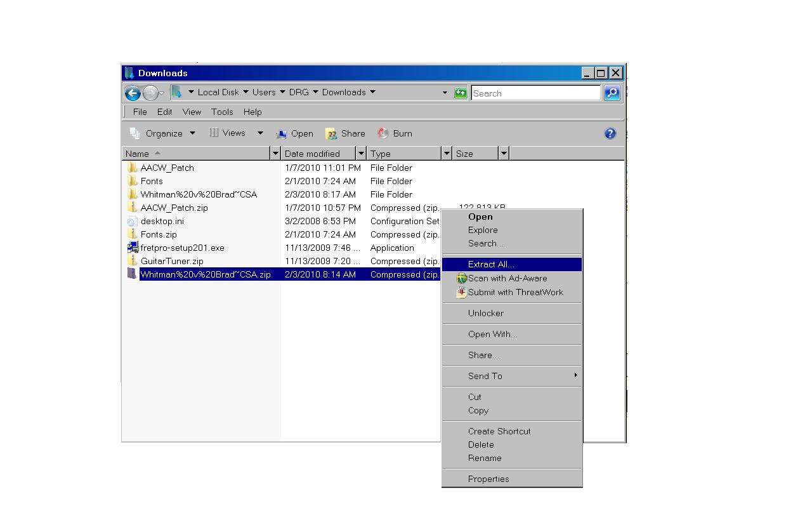
Task: Open the Tools menu in menu bar
Action: pos(222,112)
